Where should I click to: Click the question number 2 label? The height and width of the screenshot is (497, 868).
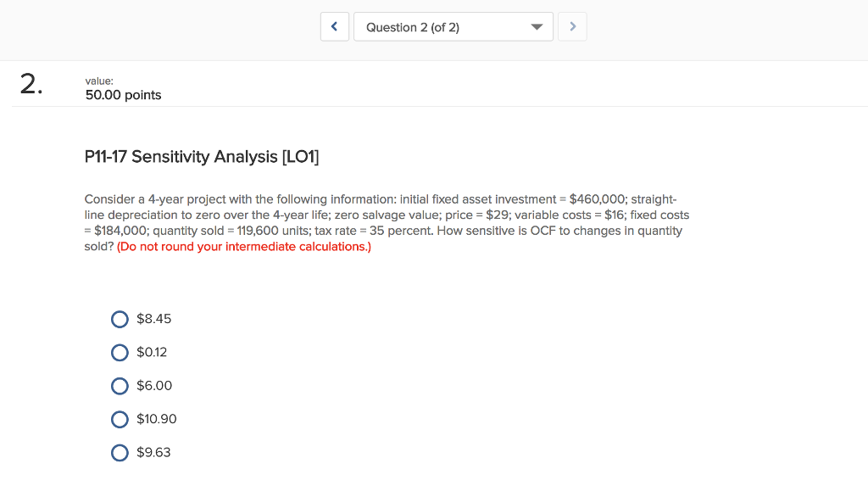point(29,84)
